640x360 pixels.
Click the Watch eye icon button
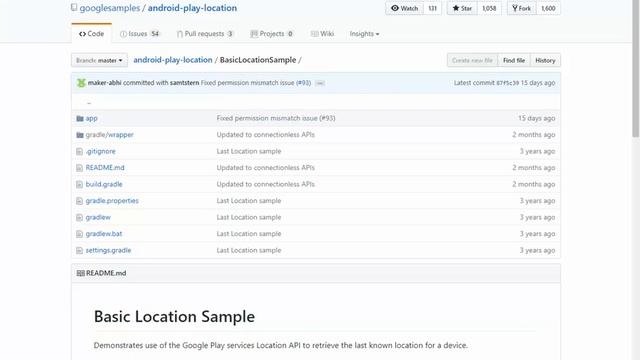[x=404, y=8]
